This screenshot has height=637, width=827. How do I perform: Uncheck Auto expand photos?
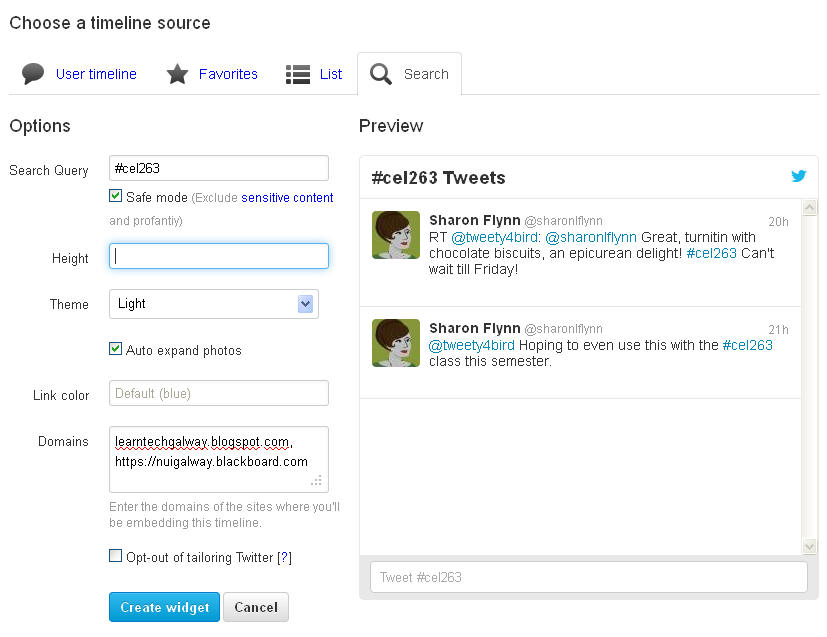coord(116,349)
